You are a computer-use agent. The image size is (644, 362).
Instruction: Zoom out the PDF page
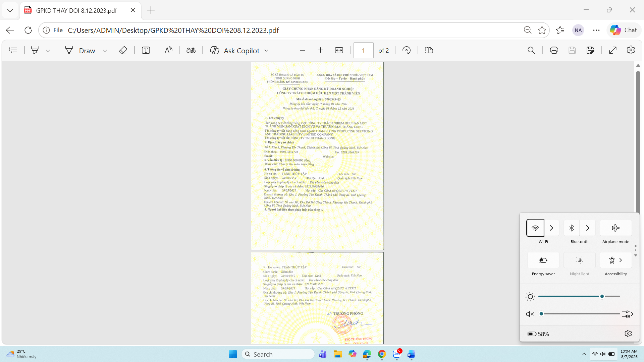(x=303, y=50)
